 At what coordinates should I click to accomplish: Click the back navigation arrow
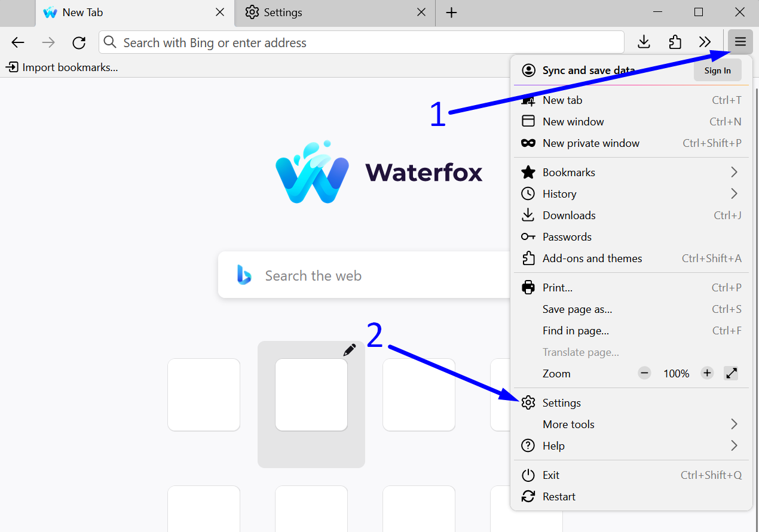click(18, 42)
